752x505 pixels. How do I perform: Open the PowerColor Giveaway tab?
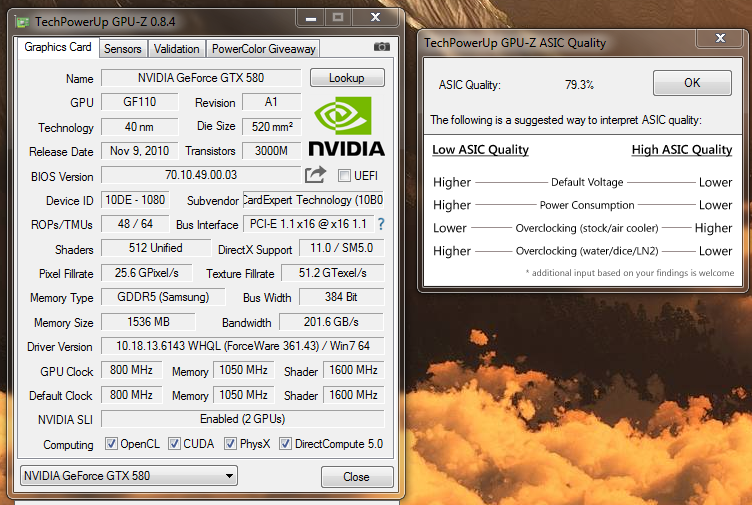tap(263, 49)
